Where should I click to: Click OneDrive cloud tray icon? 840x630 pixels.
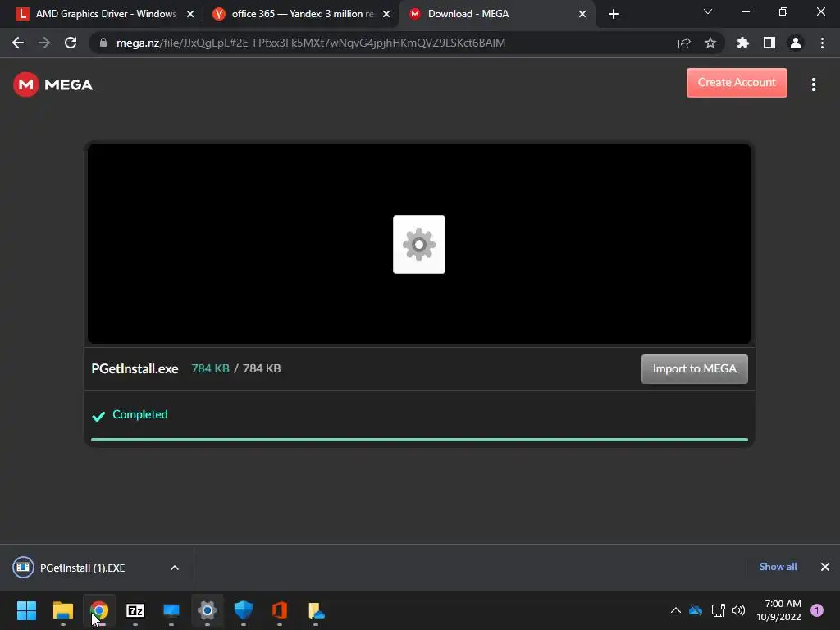click(696, 610)
